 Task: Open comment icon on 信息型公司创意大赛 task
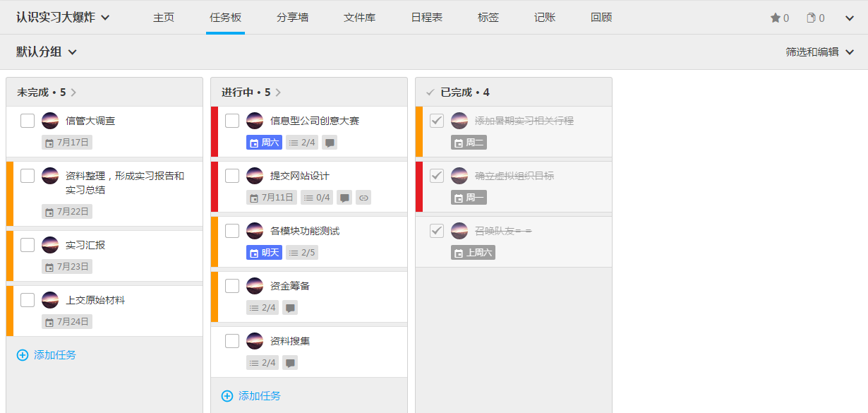(330, 143)
